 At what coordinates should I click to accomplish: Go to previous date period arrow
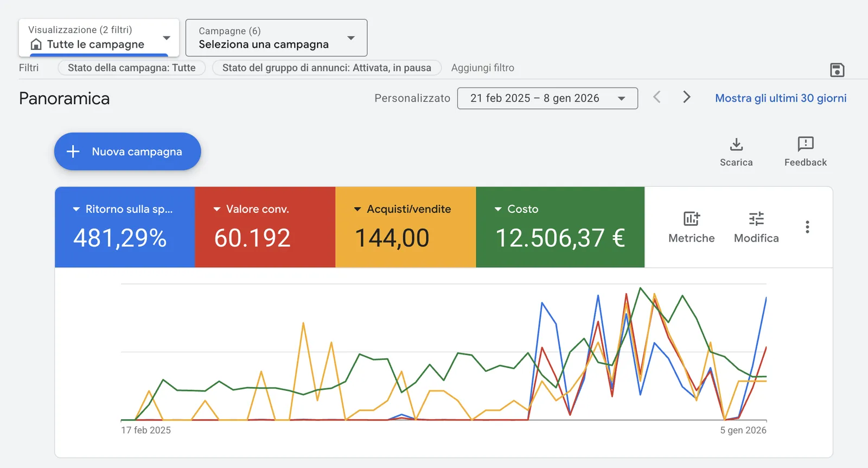[x=657, y=97]
